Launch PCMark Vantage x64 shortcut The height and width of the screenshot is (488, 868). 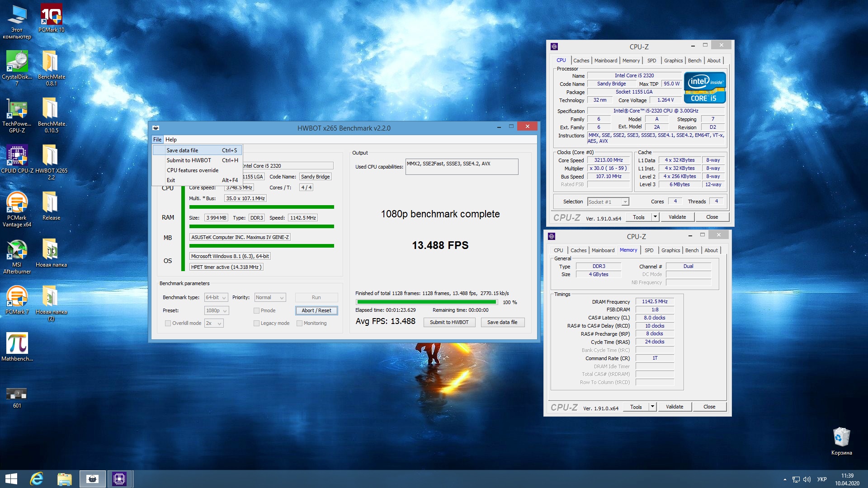(x=17, y=209)
